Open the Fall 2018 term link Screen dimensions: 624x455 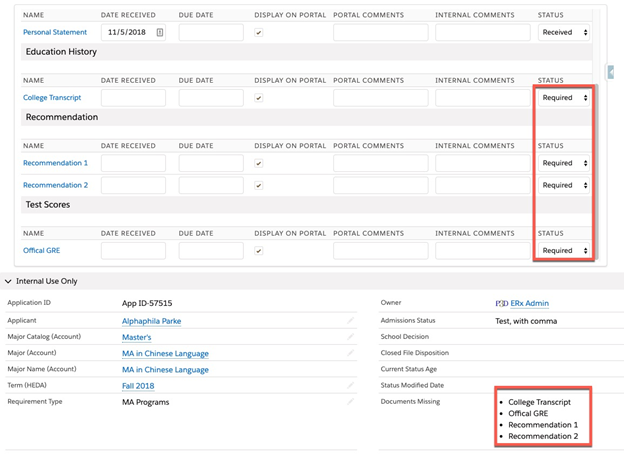[139, 385]
